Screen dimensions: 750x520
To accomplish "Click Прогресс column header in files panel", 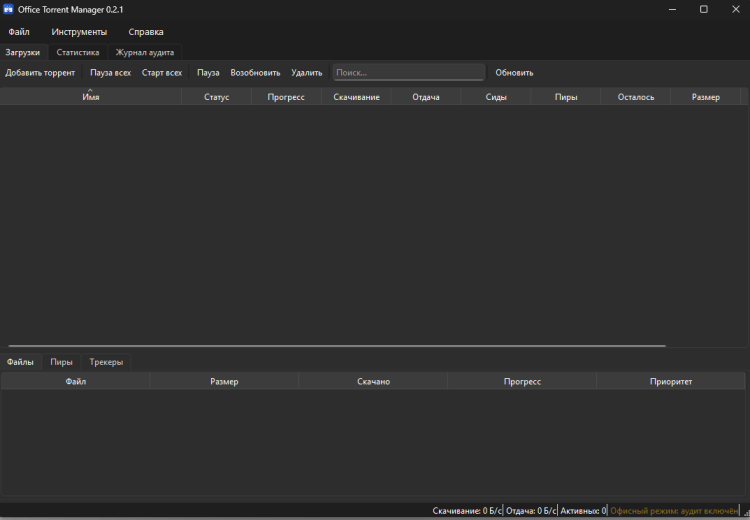I will tap(522, 381).
